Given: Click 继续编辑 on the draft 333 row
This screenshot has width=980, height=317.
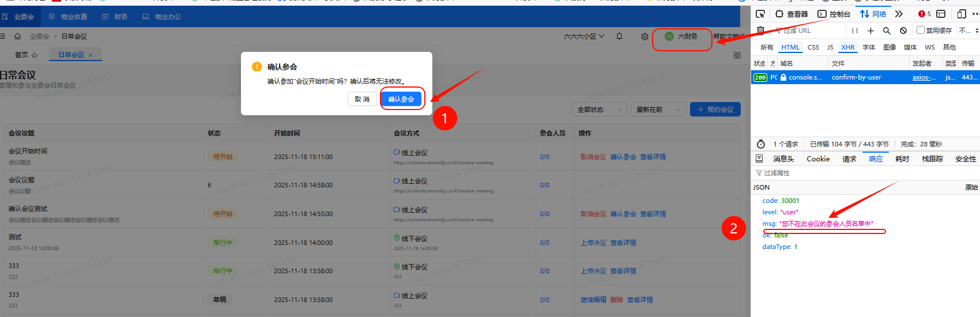Looking at the screenshot, I should 593,300.
